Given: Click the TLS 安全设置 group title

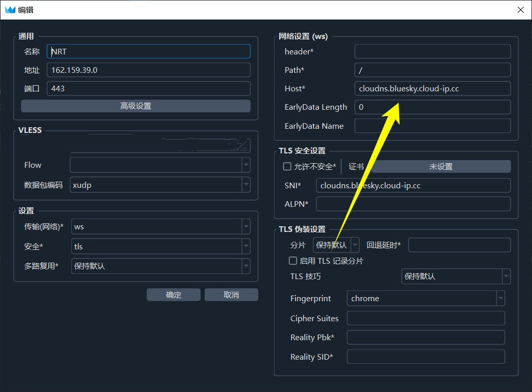Looking at the screenshot, I should tap(302, 151).
